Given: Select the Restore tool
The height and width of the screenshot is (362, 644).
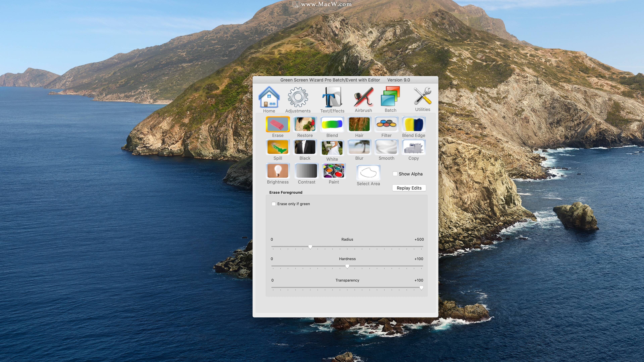Looking at the screenshot, I should (x=305, y=124).
